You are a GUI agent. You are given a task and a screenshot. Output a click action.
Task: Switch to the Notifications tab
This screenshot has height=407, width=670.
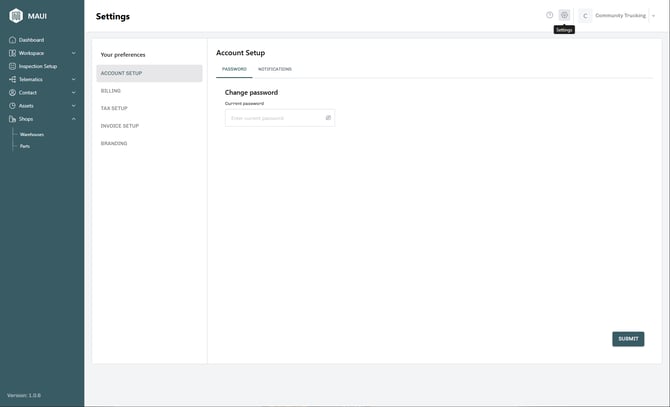[275, 69]
